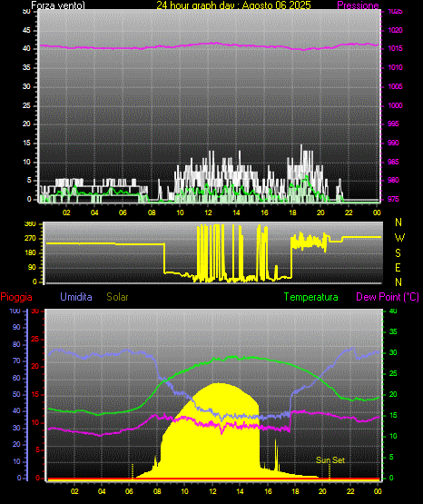Click the 1015 pressure axis value
The image size is (423, 504).
(395, 48)
